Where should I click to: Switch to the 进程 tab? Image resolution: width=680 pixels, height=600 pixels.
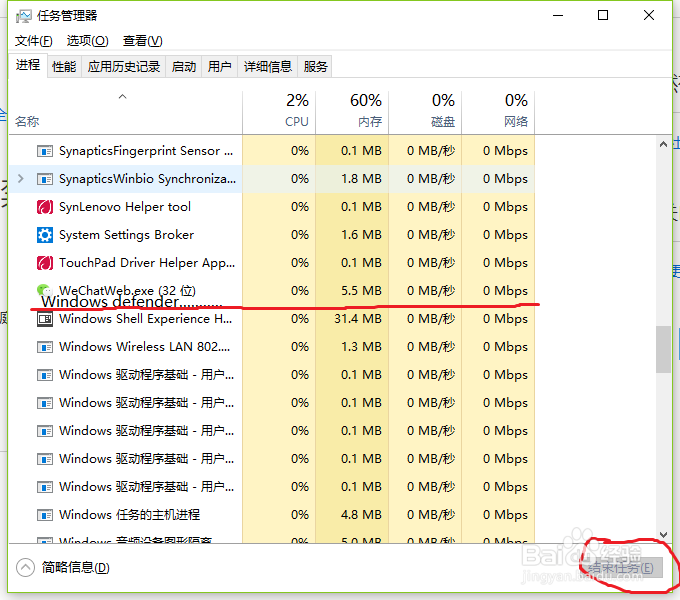pyautogui.click(x=28, y=65)
